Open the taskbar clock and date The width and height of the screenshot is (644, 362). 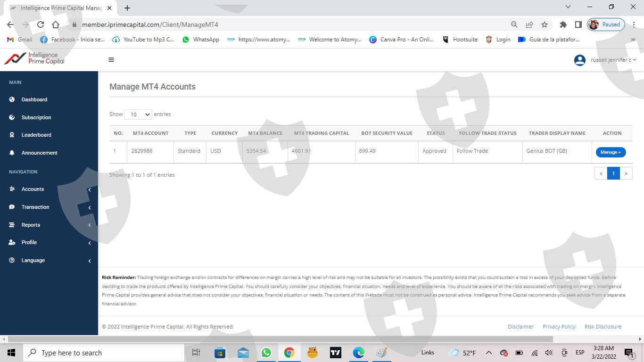(x=603, y=353)
